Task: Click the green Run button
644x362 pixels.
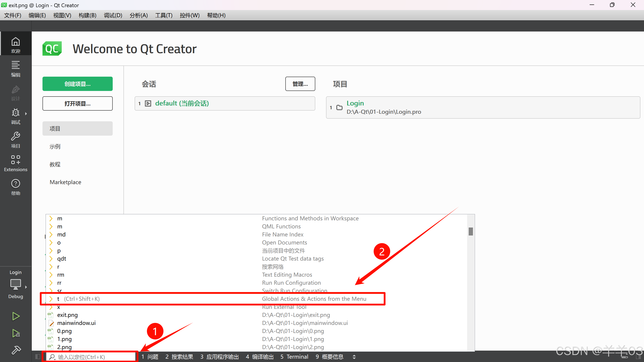Action: (16, 316)
